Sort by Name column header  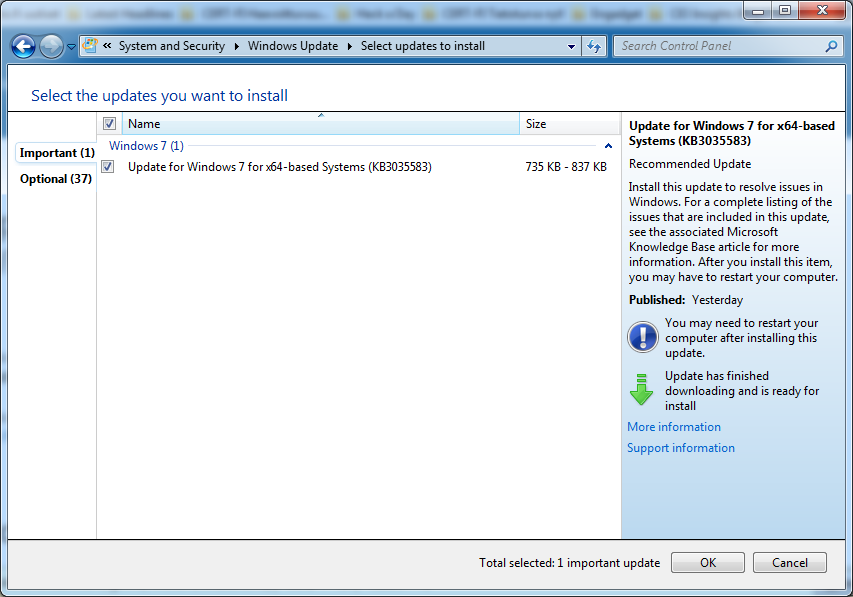tap(321, 124)
